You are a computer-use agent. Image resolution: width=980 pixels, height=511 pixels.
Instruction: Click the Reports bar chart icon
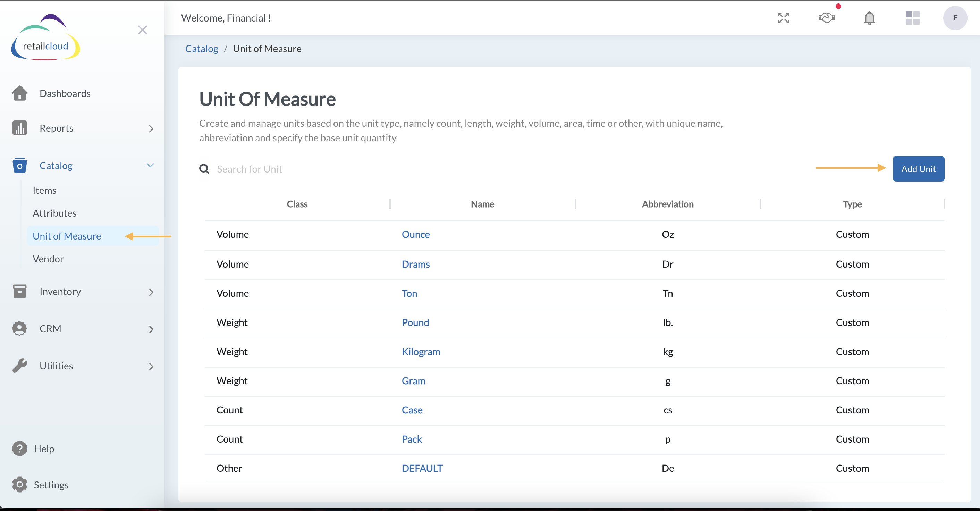(19, 128)
